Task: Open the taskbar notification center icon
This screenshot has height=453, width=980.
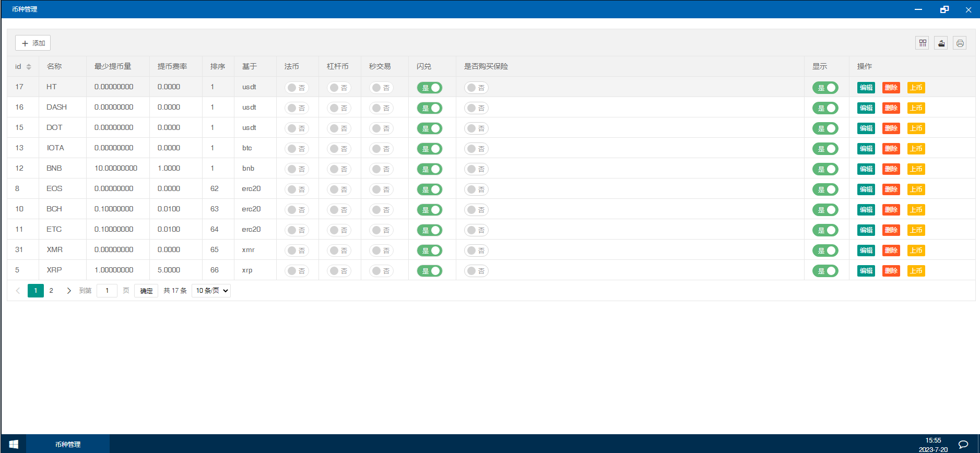Action: click(x=963, y=444)
